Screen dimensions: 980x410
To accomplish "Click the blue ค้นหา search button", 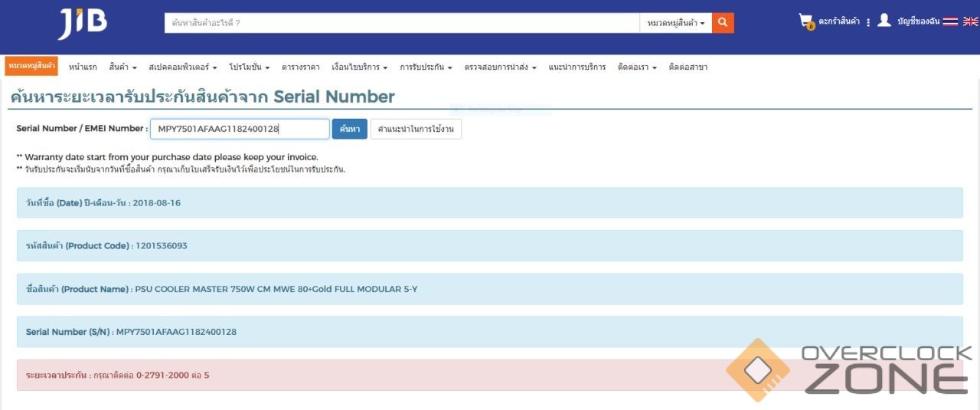I will click(x=350, y=129).
